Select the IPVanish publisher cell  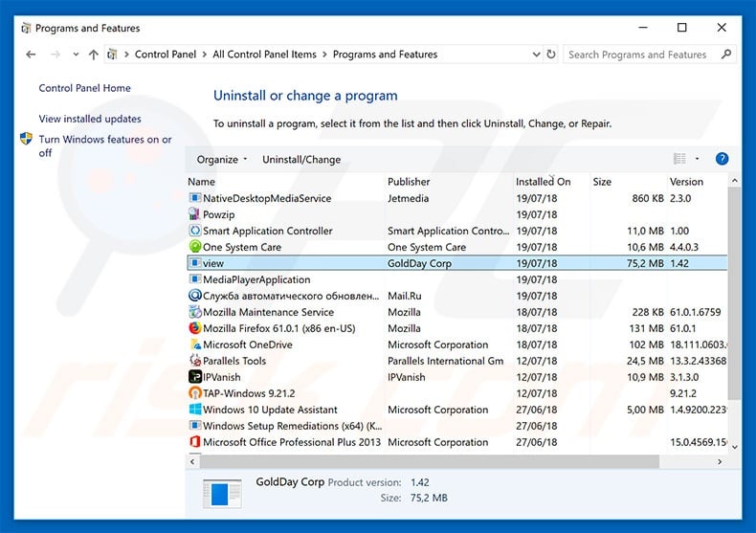click(407, 377)
